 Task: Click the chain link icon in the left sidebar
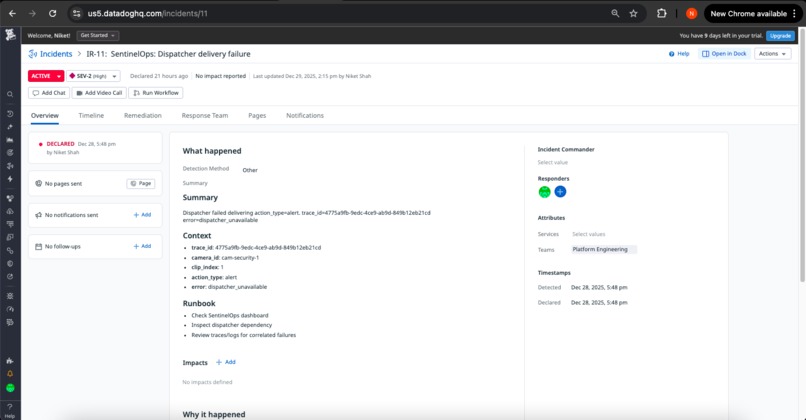pyautogui.click(x=10, y=251)
